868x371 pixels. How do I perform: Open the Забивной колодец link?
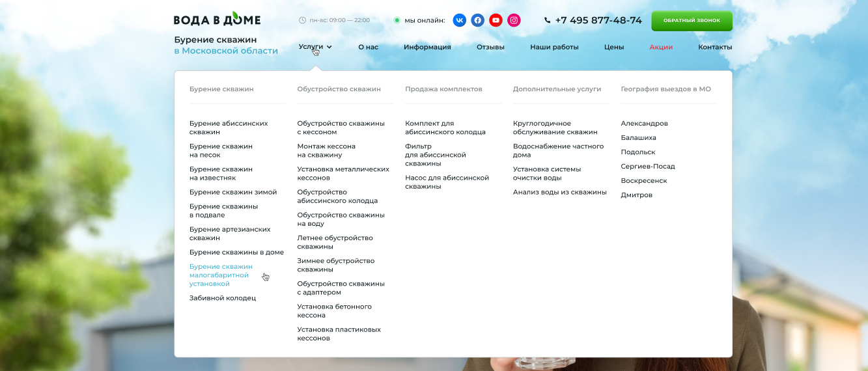pos(223,298)
